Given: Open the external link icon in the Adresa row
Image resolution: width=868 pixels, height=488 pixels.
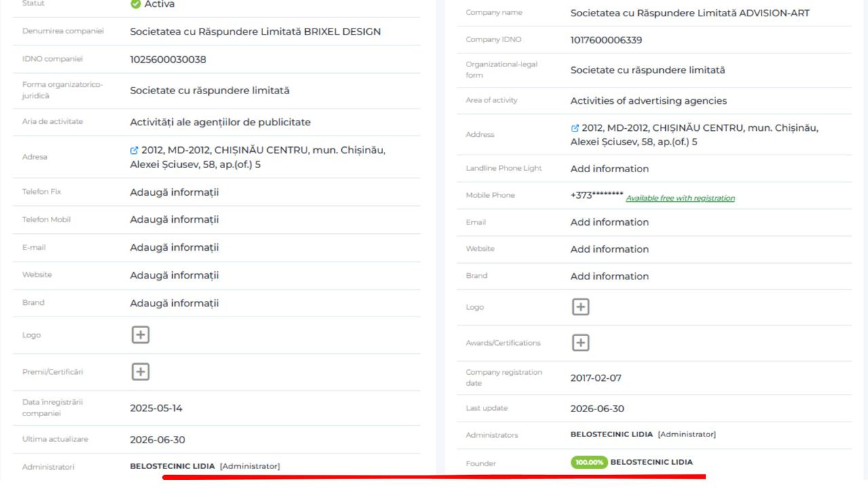Looking at the screenshot, I should tap(134, 150).
